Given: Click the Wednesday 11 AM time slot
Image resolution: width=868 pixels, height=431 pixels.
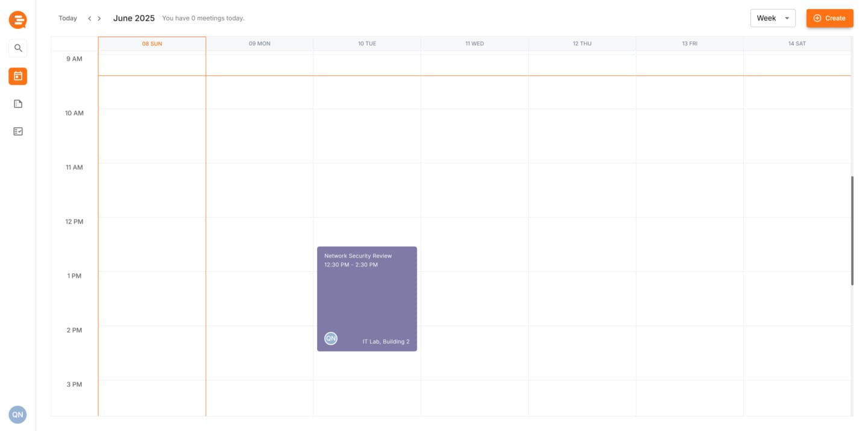Looking at the screenshot, I should [x=474, y=190].
